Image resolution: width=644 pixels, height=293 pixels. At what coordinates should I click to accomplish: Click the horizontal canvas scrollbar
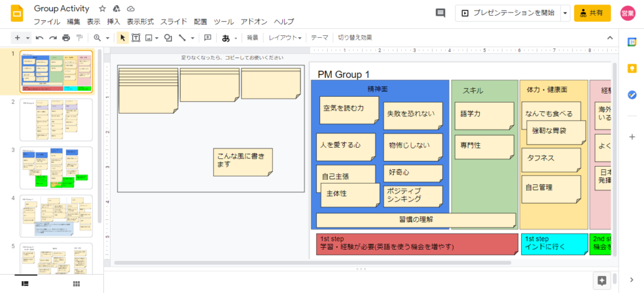click(x=313, y=263)
